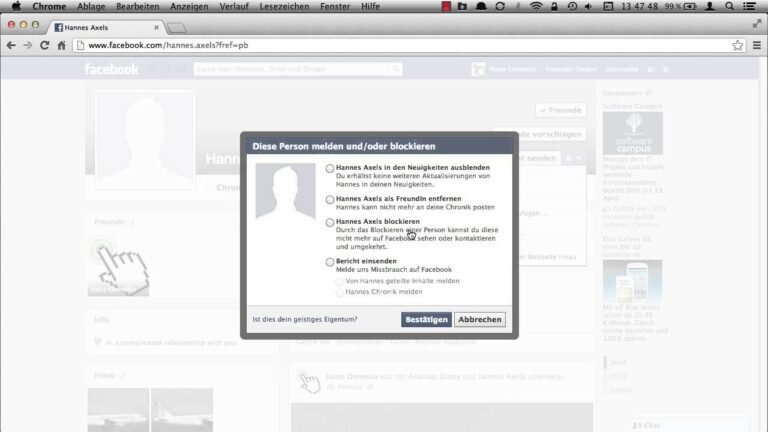Go to Chrome home page icon
The height and width of the screenshot is (432, 768).
pyautogui.click(x=61, y=46)
